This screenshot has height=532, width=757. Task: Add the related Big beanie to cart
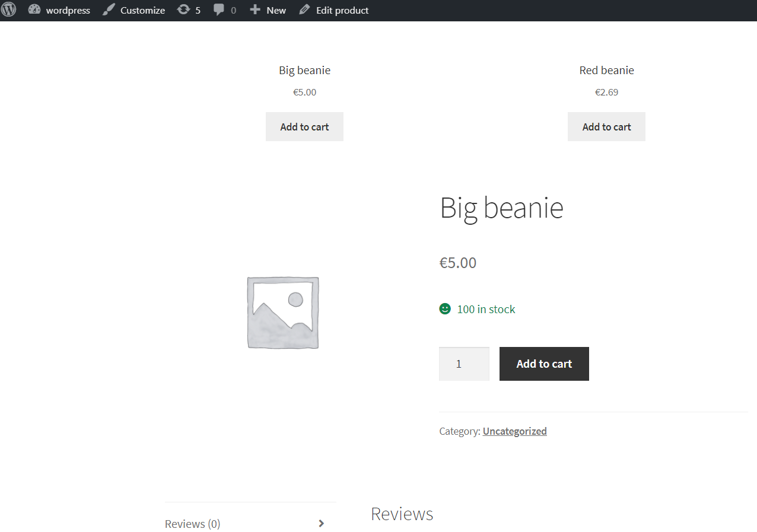(x=304, y=126)
